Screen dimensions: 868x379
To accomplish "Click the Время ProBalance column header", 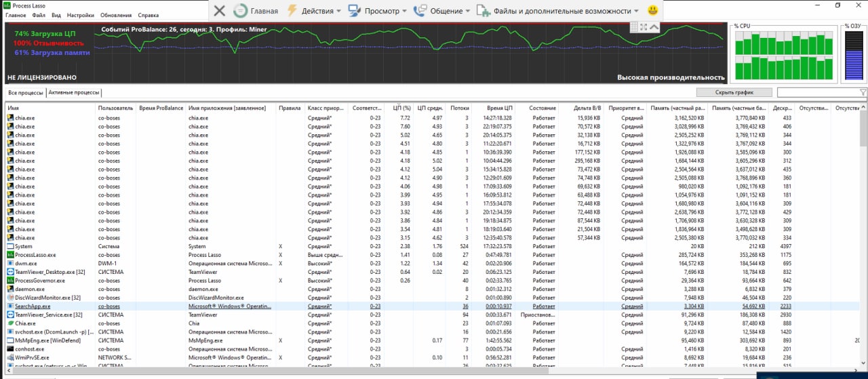I will (161, 108).
